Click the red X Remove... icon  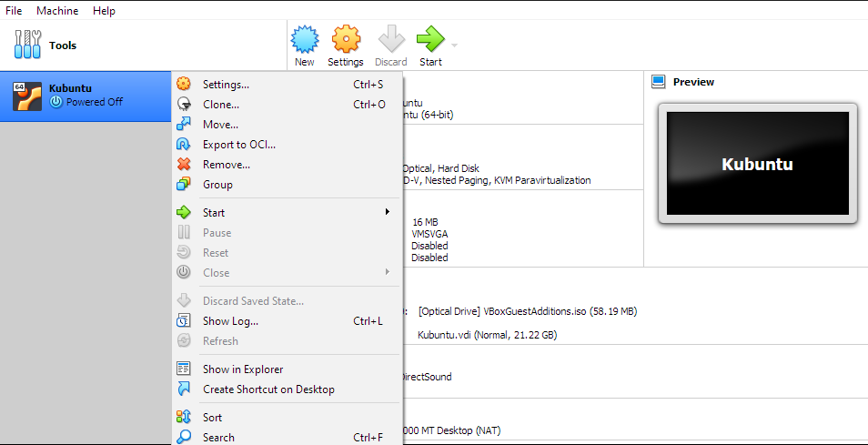[183, 165]
